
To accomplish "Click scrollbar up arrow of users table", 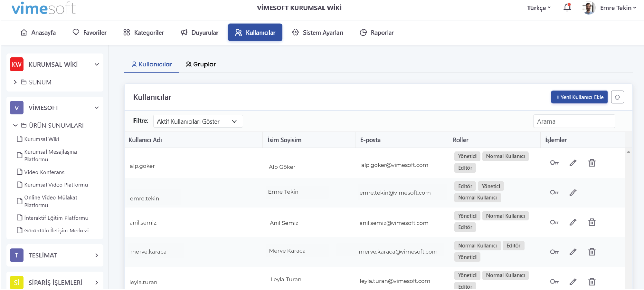I will 628,152.
